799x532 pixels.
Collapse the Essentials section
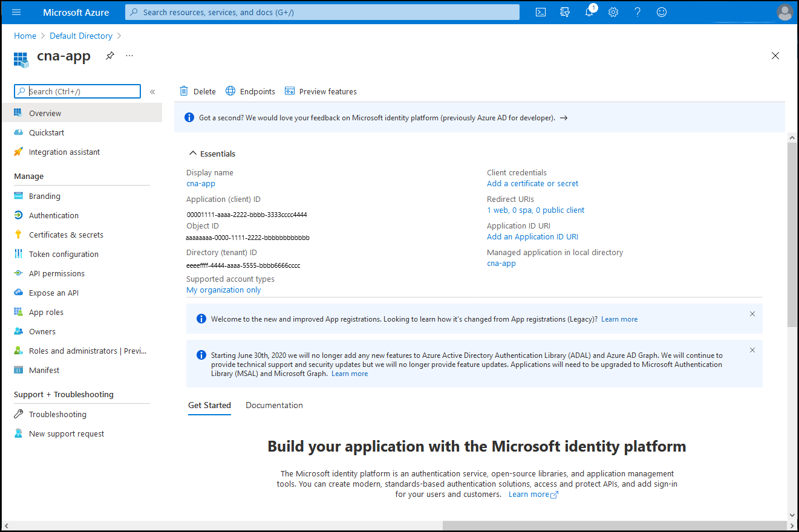click(x=193, y=154)
